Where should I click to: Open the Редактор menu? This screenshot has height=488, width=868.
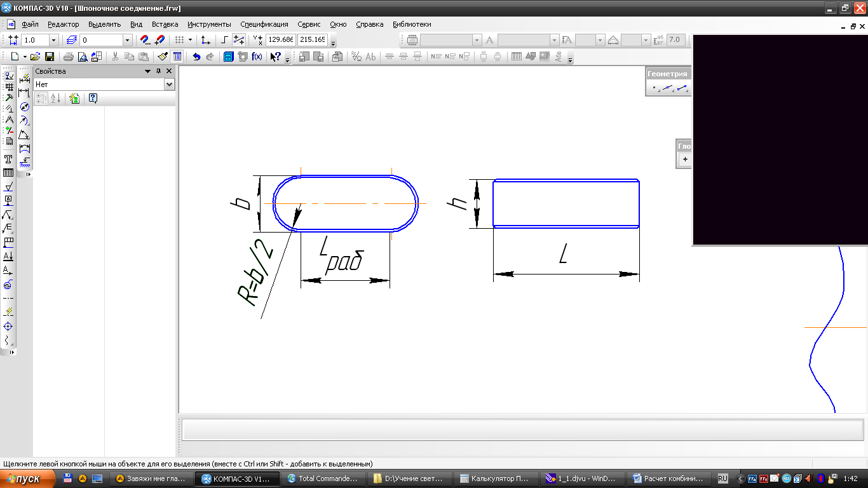[x=64, y=24]
